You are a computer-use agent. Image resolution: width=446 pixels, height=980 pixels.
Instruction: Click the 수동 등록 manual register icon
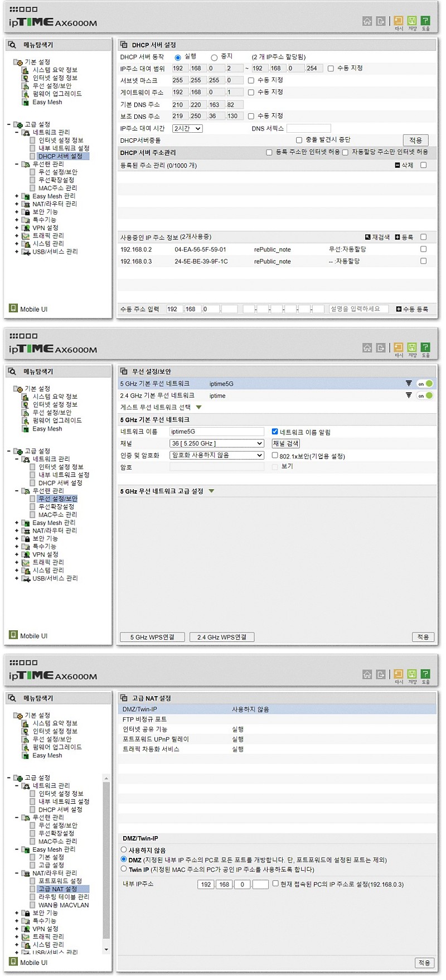tap(399, 309)
